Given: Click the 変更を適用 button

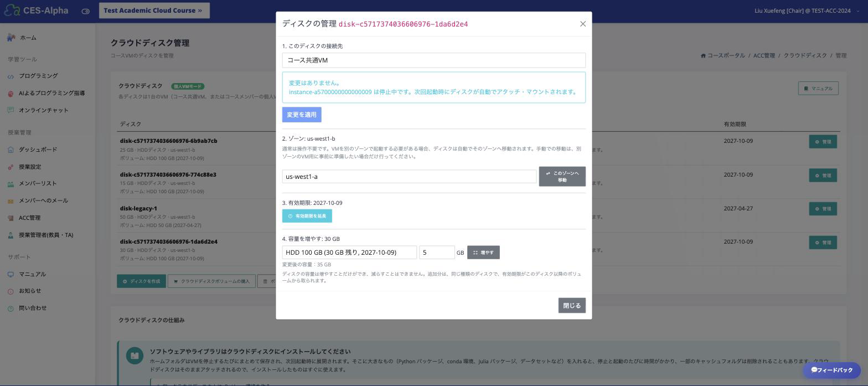Looking at the screenshot, I should click(x=302, y=115).
